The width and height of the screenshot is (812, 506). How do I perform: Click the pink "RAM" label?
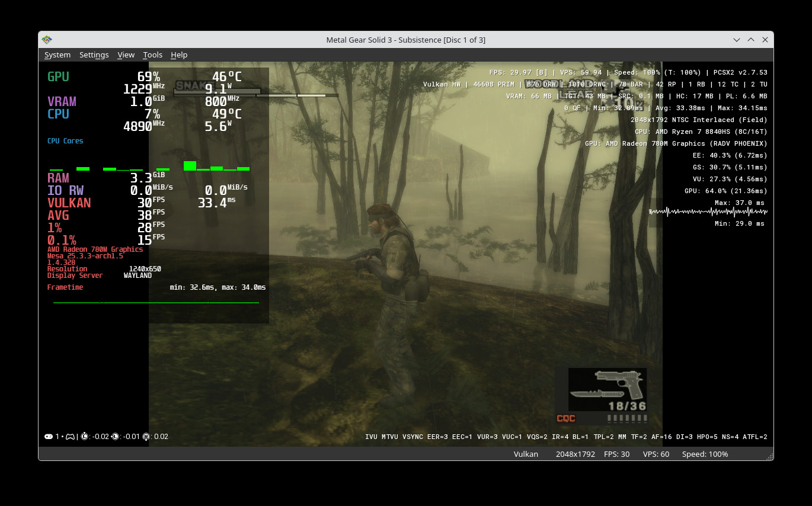point(58,178)
